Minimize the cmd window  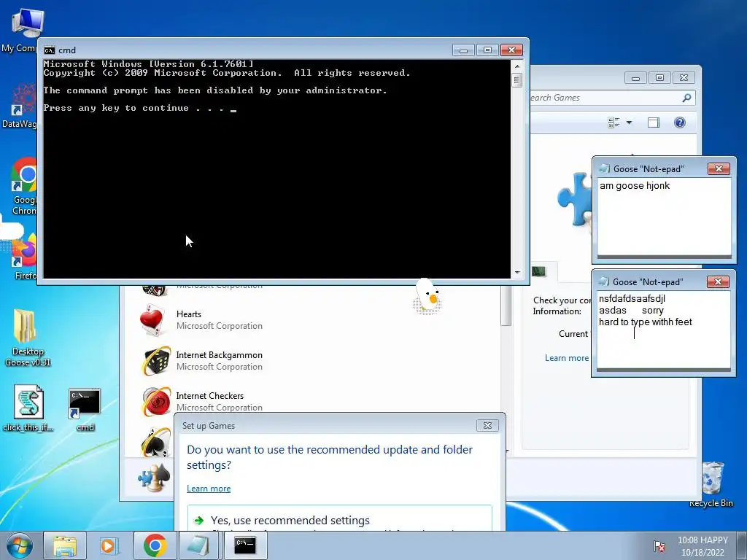(x=463, y=50)
